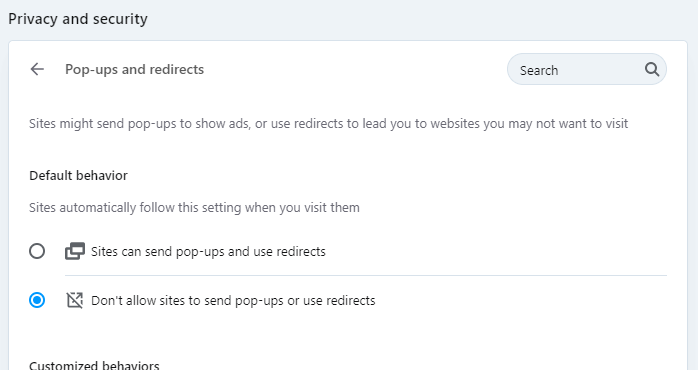Go back using the left arrow icon
698x370 pixels.
point(37,69)
